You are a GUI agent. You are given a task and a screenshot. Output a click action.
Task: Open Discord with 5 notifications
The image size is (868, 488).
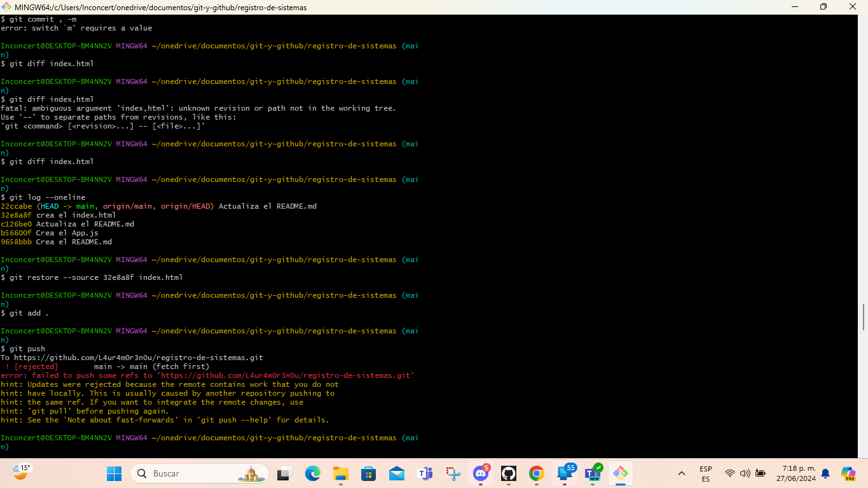[x=481, y=473]
